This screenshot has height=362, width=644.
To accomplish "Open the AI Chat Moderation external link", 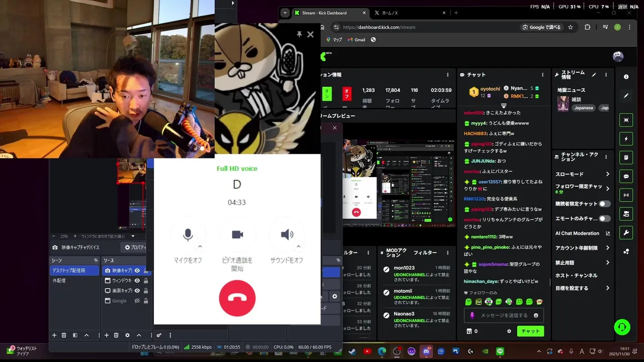I will (608, 233).
